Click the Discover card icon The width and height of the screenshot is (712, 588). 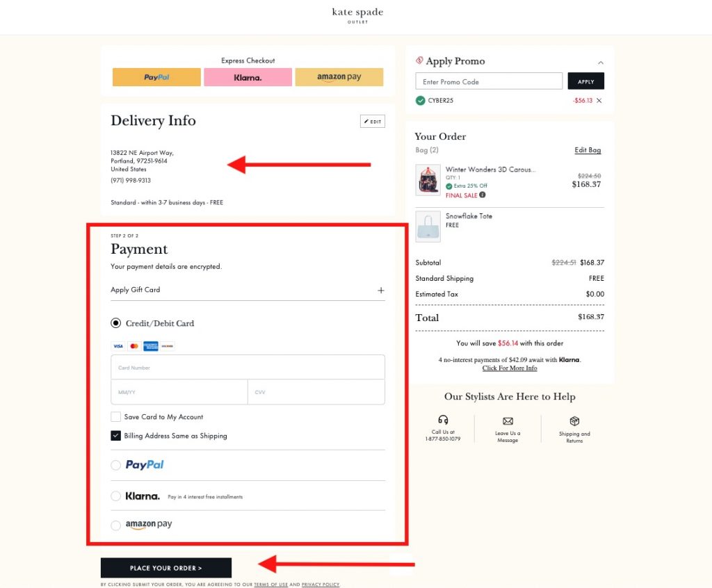click(167, 346)
